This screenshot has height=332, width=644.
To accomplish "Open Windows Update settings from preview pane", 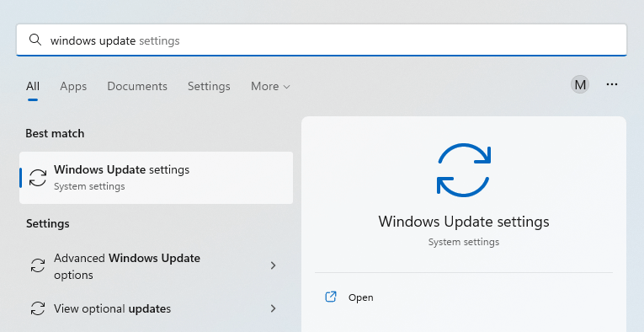I will tap(464, 297).
